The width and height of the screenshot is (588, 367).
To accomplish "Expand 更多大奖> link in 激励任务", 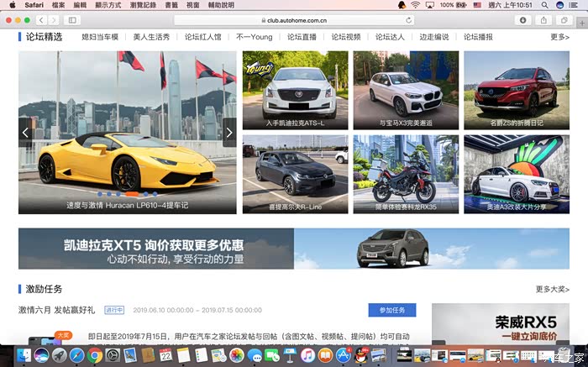I will pyautogui.click(x=552, y=290).
